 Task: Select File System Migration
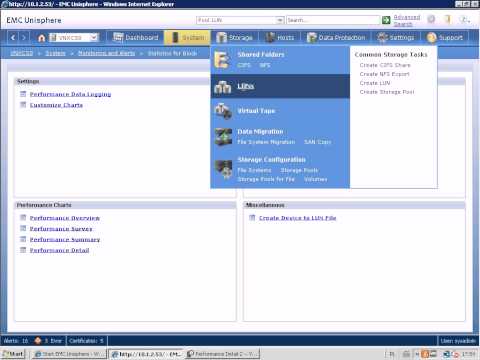[x=266, y=142]
